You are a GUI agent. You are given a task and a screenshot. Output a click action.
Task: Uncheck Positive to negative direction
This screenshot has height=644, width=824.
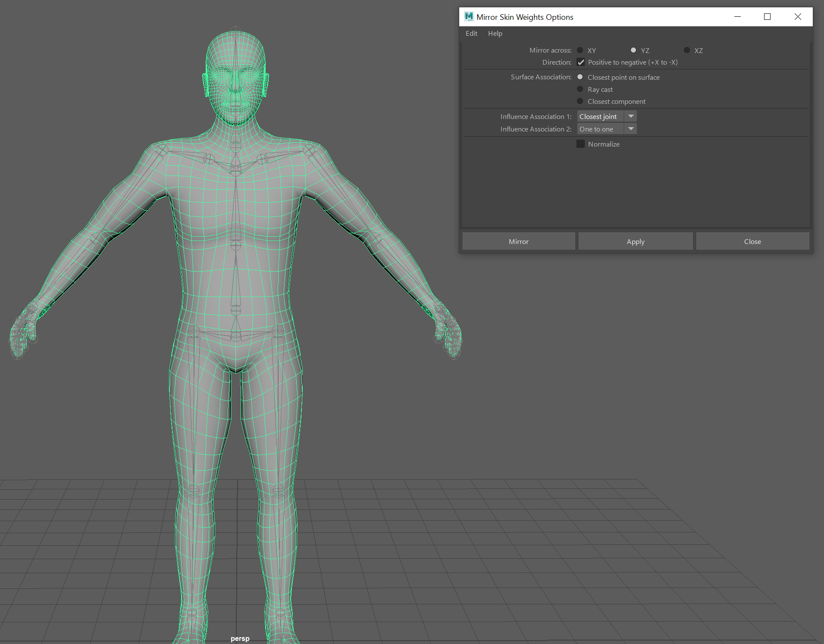(x=581, y=62)
